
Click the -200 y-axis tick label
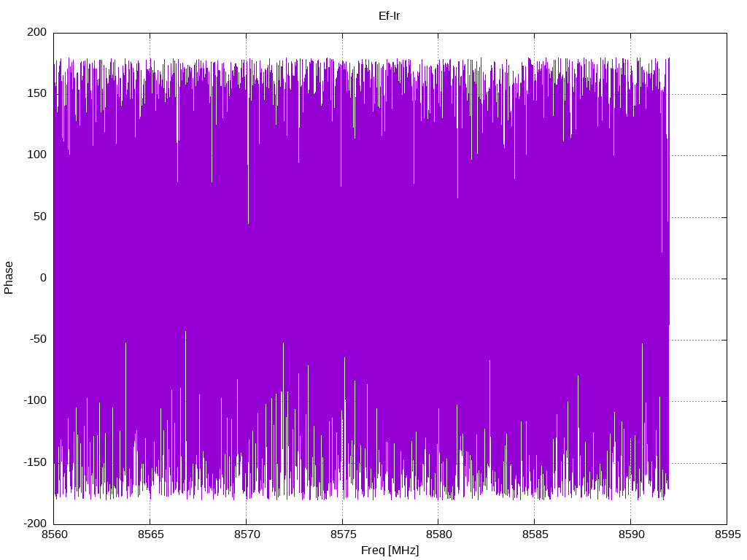(35, 524)
